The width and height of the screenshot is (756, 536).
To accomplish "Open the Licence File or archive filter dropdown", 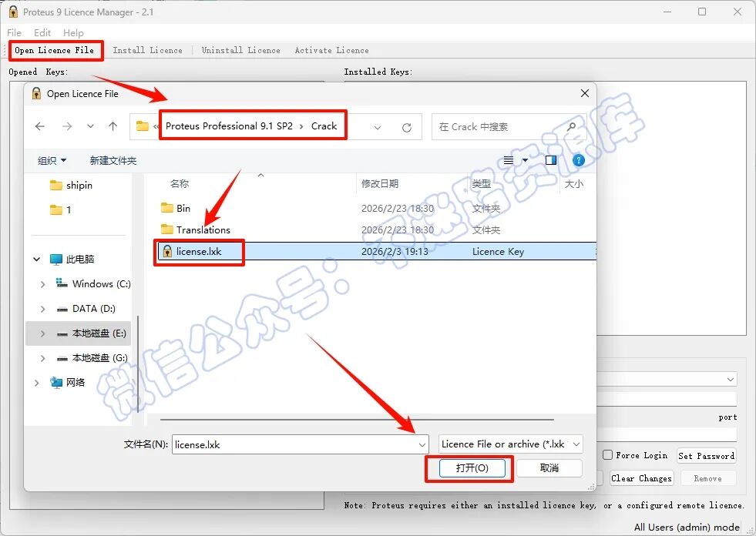I will click(511, 444).
